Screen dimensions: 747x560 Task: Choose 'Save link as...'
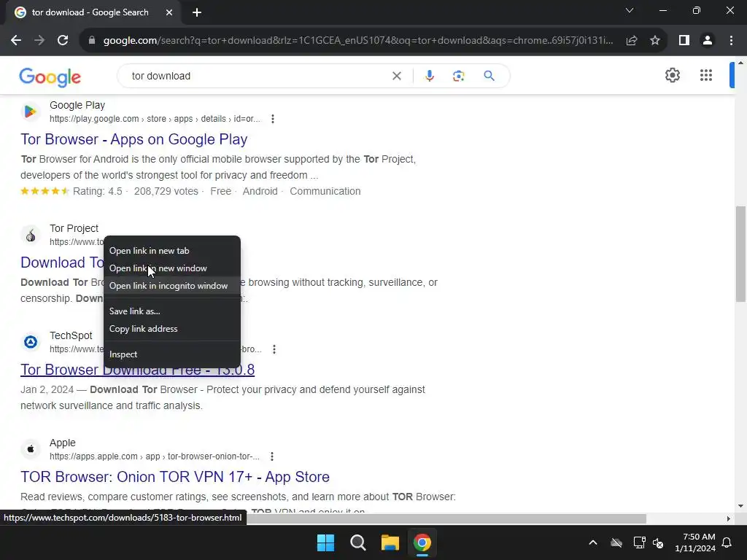tap(172, 311)
